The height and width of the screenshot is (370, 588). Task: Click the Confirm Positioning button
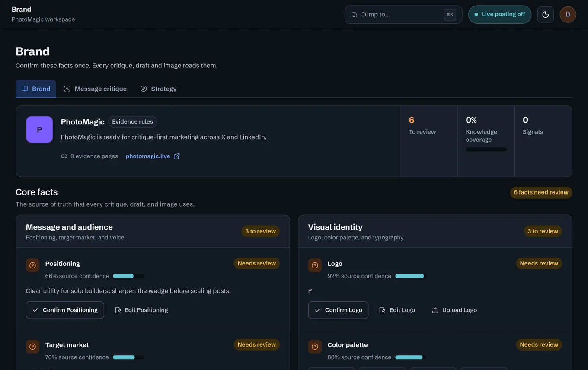click(65, 310)
